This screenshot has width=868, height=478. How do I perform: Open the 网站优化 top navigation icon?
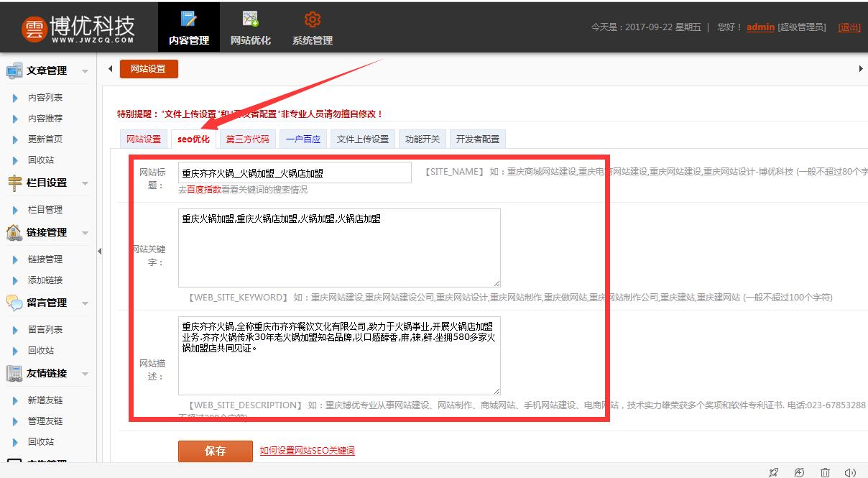tap(250, 19)
